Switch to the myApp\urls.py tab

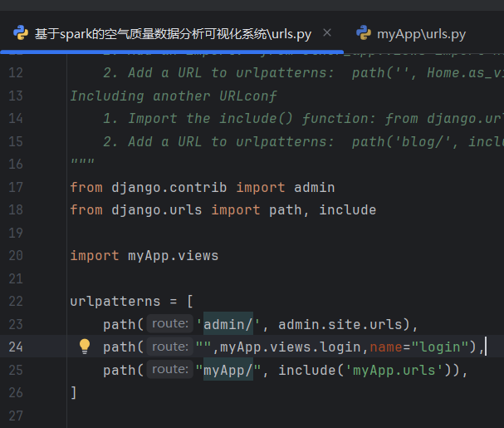click(421, 34)
